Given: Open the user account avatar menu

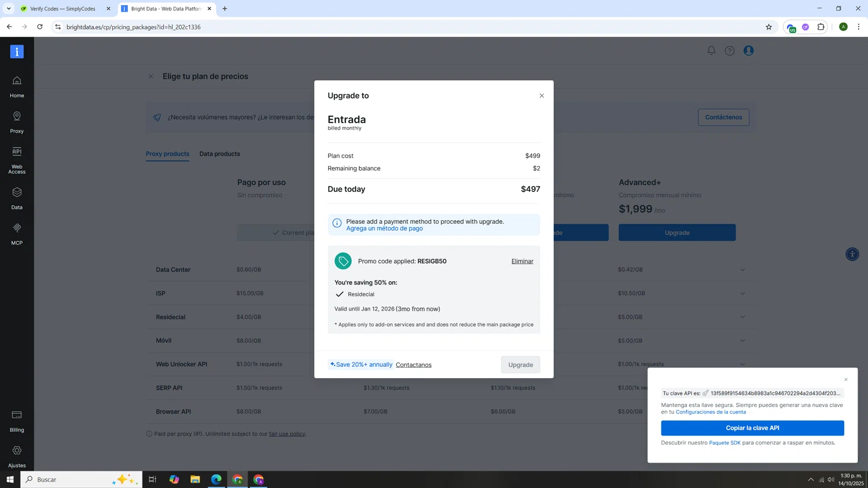Looking at the screenshot, I should click(x=748, y=50).
